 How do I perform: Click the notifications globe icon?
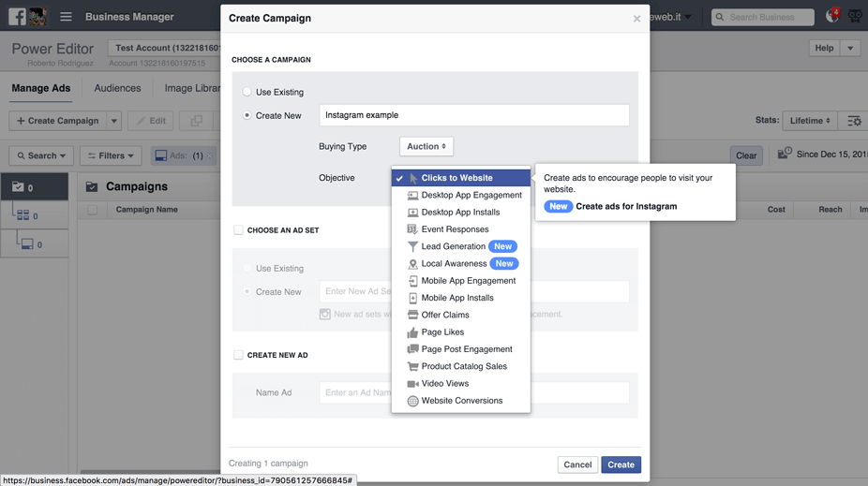pos(832,16)
